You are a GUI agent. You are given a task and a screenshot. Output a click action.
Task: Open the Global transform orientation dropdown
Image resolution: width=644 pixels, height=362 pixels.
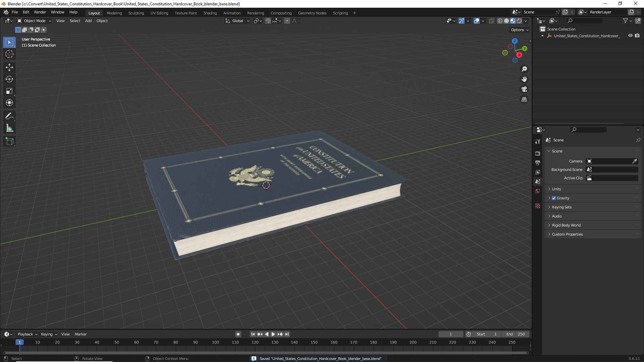pyautogui.click(x=237, y=21)
